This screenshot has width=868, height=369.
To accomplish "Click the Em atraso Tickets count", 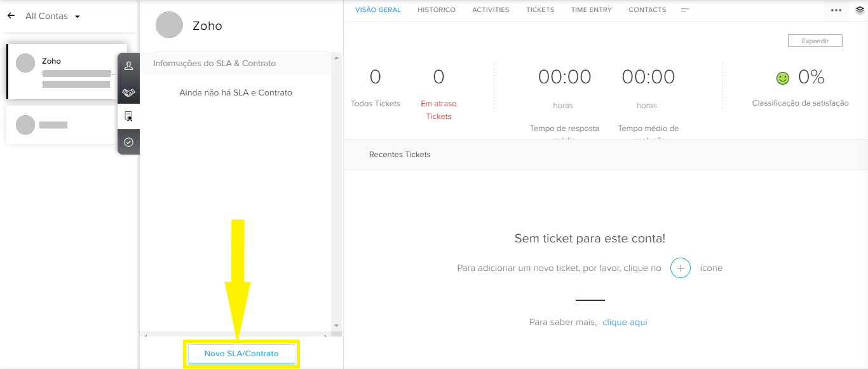I will tap(438, 77).
